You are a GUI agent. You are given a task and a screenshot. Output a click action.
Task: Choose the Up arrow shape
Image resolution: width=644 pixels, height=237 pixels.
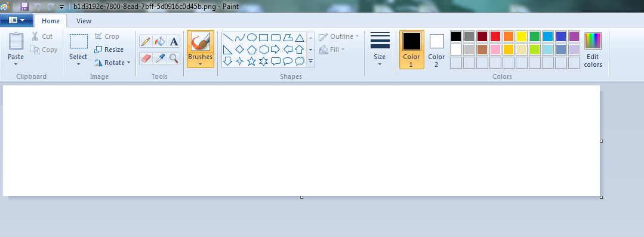pos(300,50)
